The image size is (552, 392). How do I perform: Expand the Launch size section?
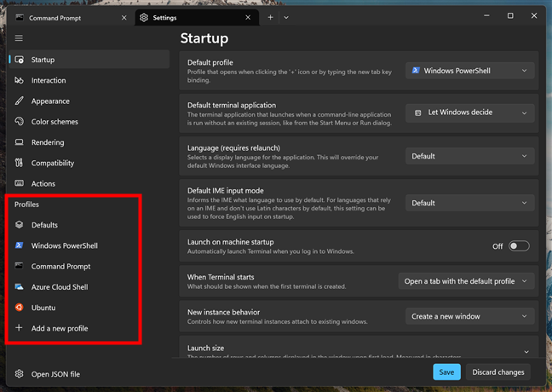[526, 352]
